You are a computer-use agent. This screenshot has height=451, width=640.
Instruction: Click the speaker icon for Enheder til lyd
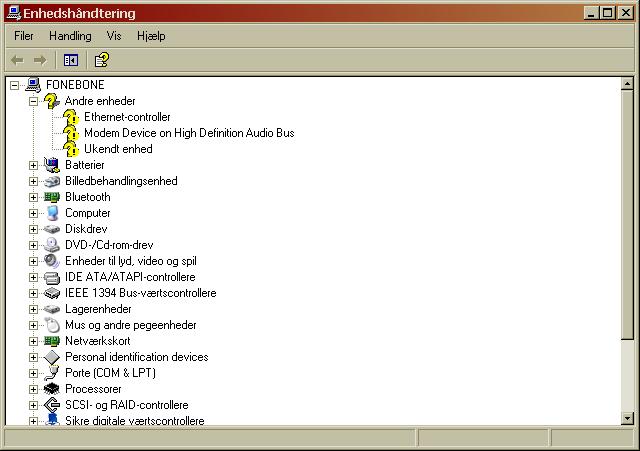52,261
